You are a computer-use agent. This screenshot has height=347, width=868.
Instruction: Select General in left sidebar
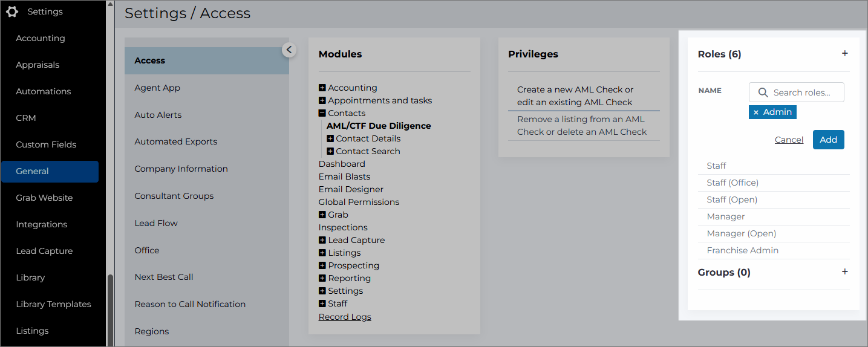[x=50, y=171]
